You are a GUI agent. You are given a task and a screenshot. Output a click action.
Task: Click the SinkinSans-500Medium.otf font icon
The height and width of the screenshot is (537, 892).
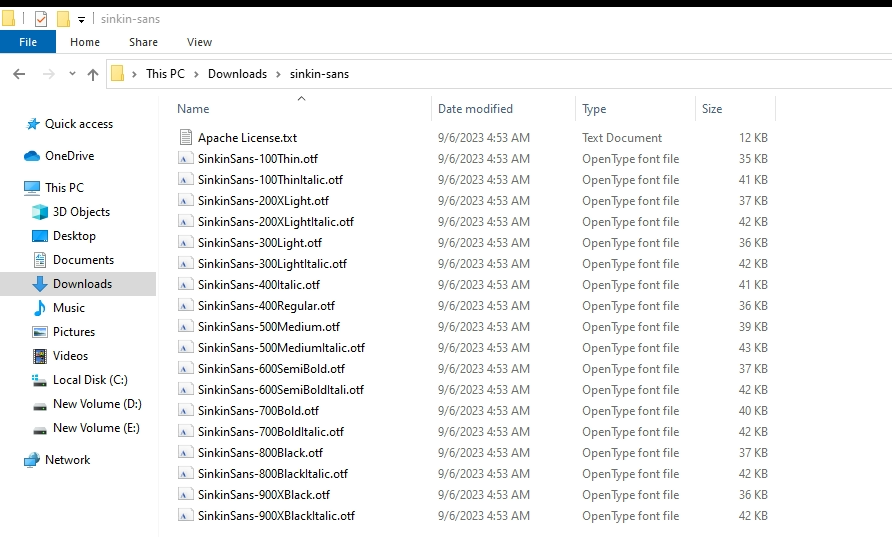click(185, 327)
